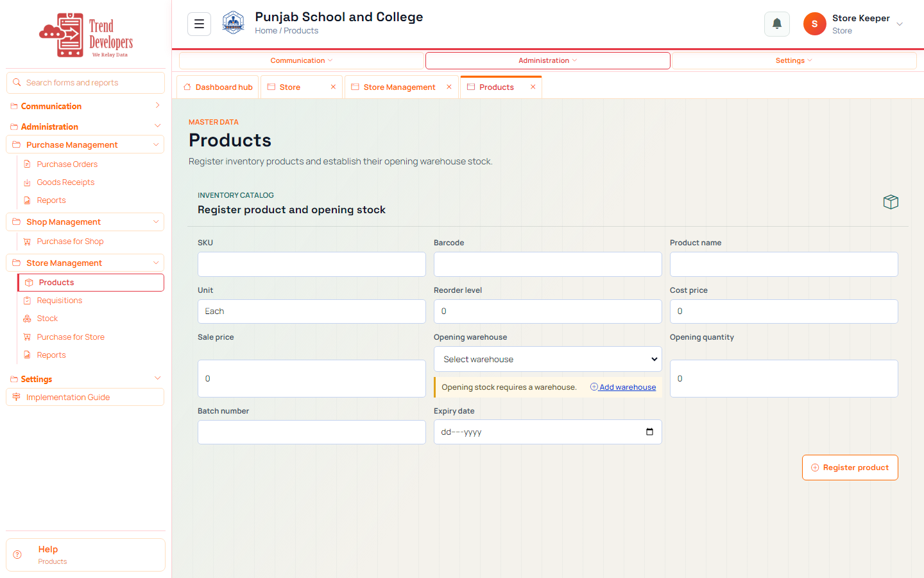Click the Sale price field
The height and width of the screenshot is (578, 924).
(312, 378)
